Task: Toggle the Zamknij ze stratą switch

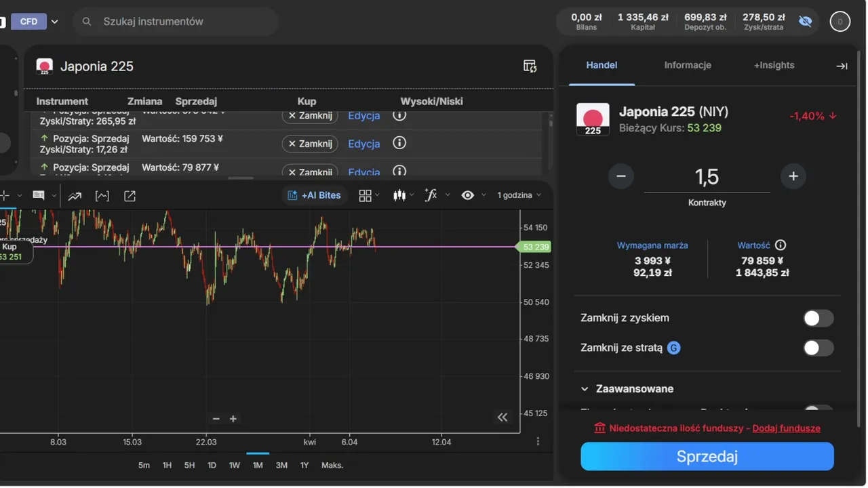Action: 818,348
